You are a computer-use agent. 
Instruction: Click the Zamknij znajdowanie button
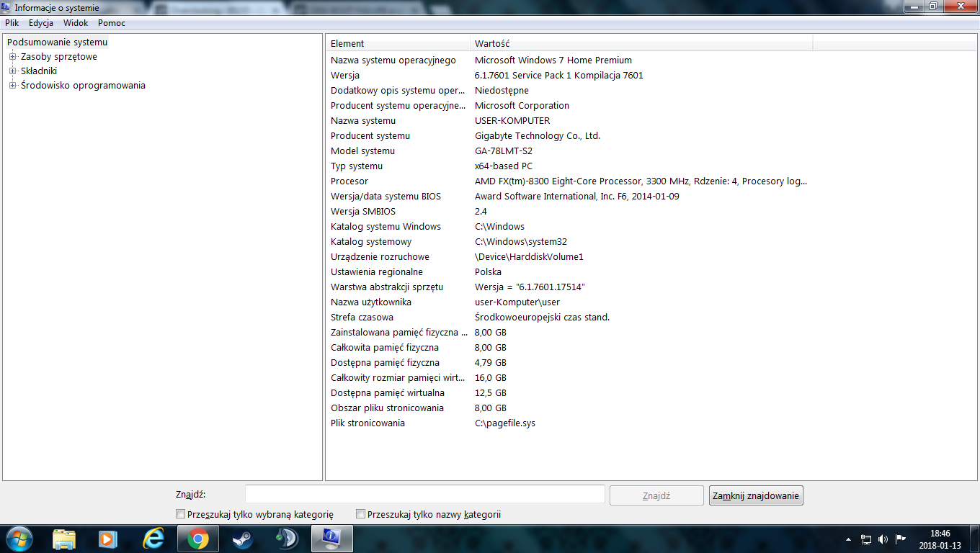(x=756, y=495)
